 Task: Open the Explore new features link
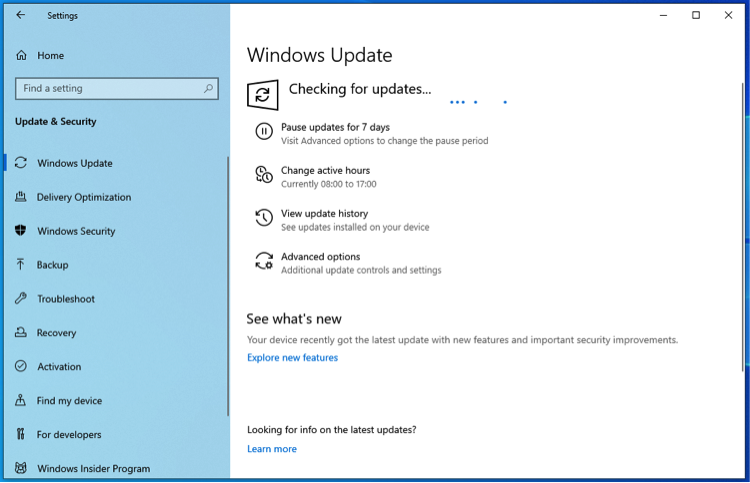coord(292,358)
